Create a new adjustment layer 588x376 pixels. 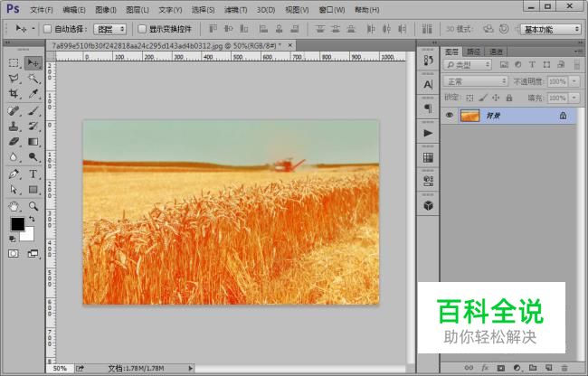[x=517, y=368]
